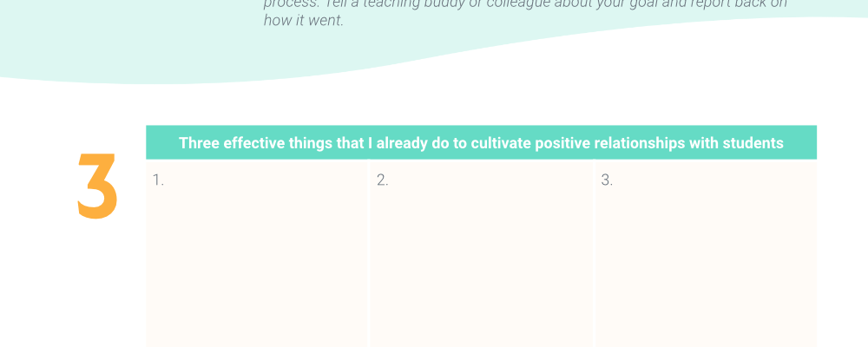Click inside the first response box
The height and width of the screenshot is (347, 868).
tap(257, 253)
